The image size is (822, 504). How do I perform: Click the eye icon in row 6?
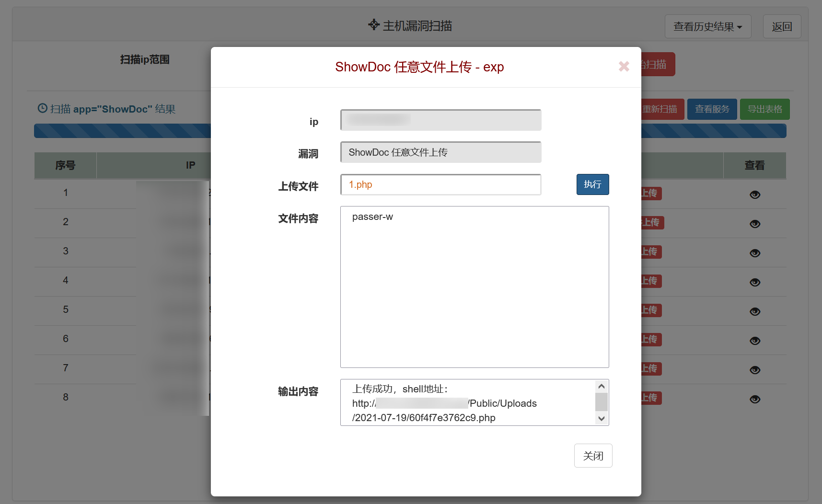pos(755,341)
